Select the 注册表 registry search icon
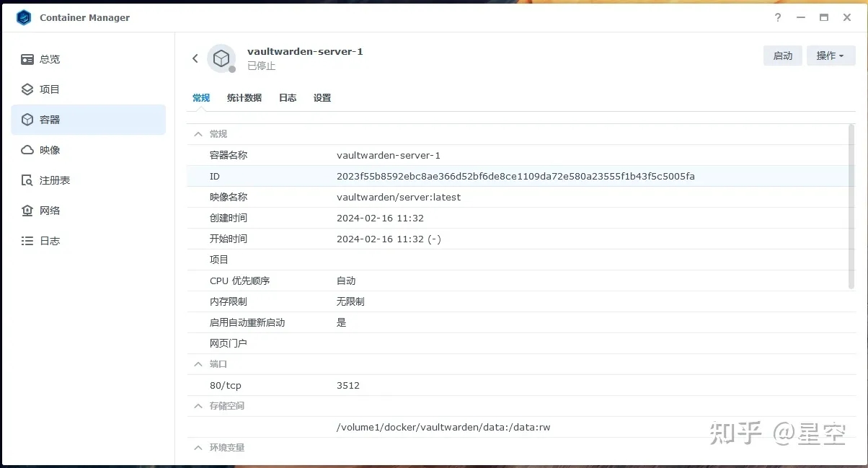Screen dimensions: 868x468 point(27,180)
